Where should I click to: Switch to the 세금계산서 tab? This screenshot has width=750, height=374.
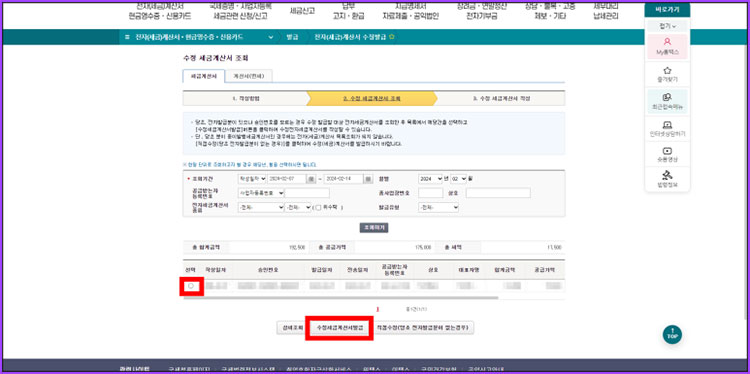coord(204,76)
